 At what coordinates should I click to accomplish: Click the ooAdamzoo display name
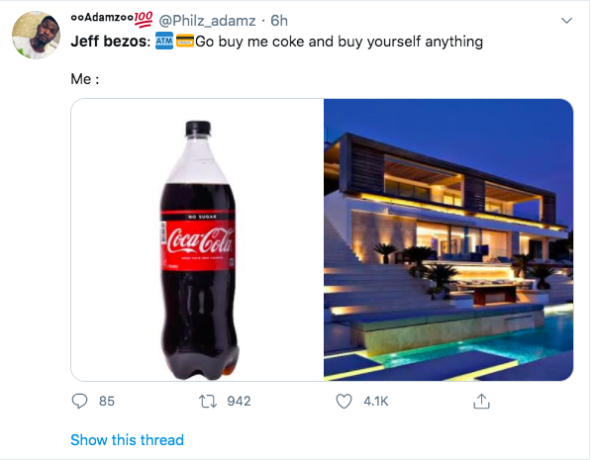102,18
